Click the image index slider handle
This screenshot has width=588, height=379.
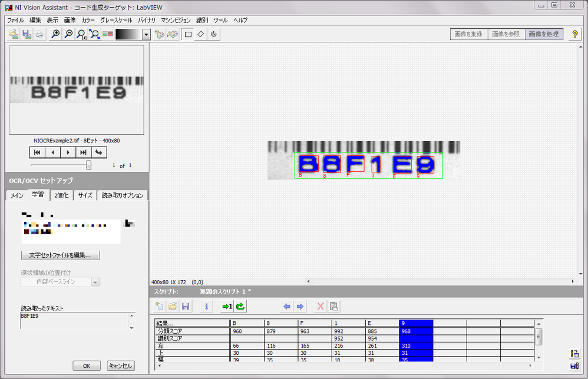point(88,165)
